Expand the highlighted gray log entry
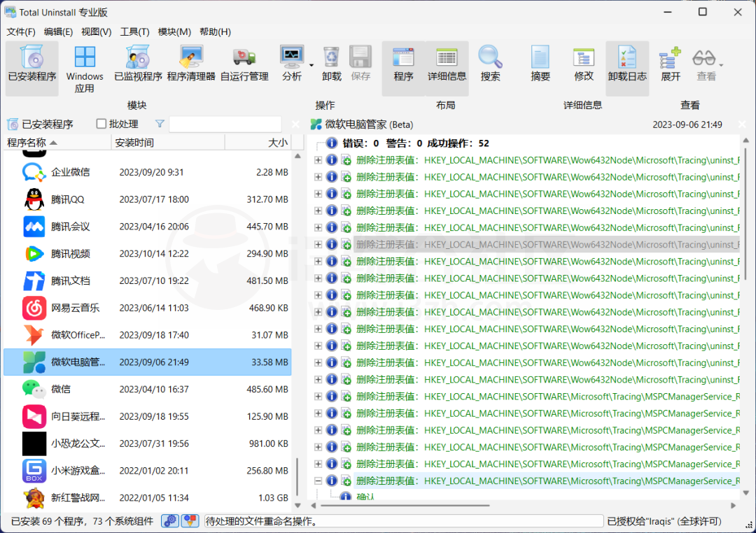Viewport: 756px width, 533px height. pyautogui.click(x=318, y=244)
